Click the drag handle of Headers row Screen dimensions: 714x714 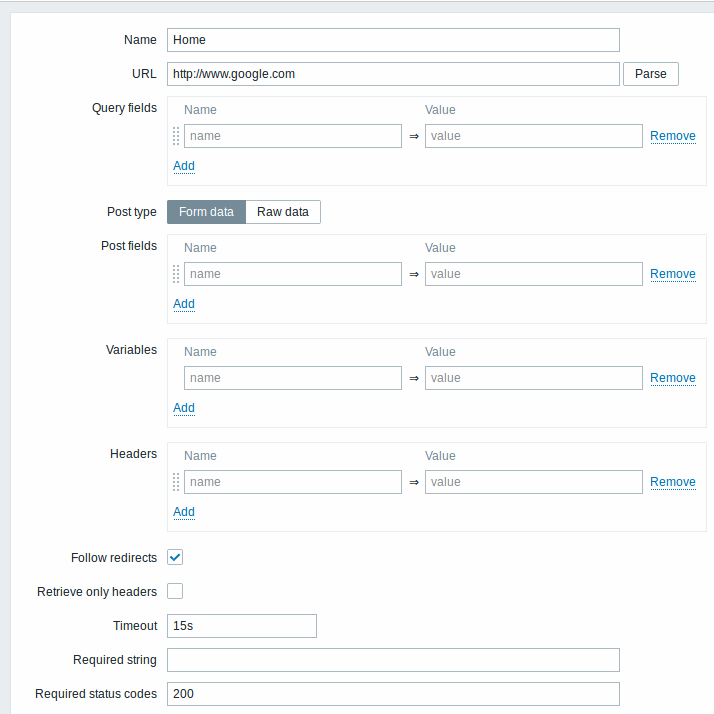point(176,482)
